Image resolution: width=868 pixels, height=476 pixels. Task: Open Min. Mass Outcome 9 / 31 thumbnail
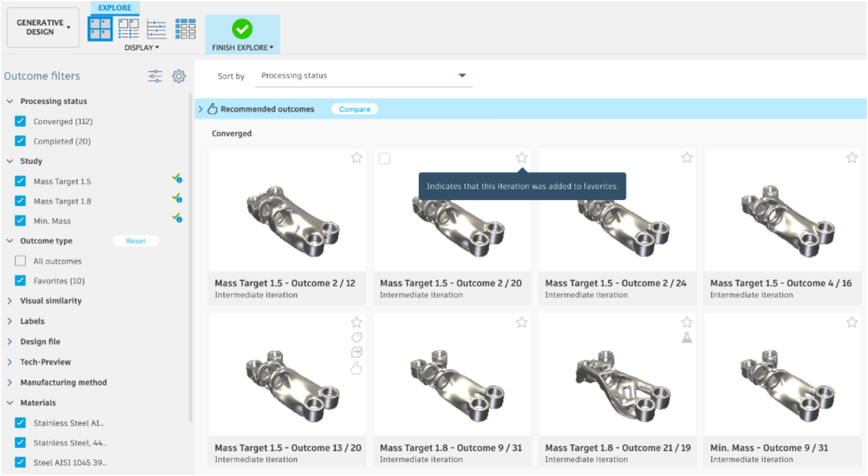tap(783, 374)
